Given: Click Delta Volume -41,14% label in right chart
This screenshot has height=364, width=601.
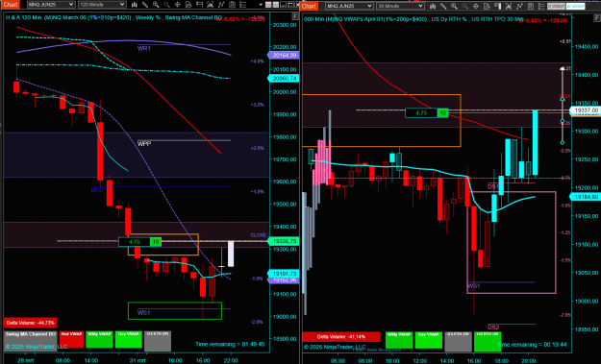Looking at the screenshot, I should pos(341,337).
